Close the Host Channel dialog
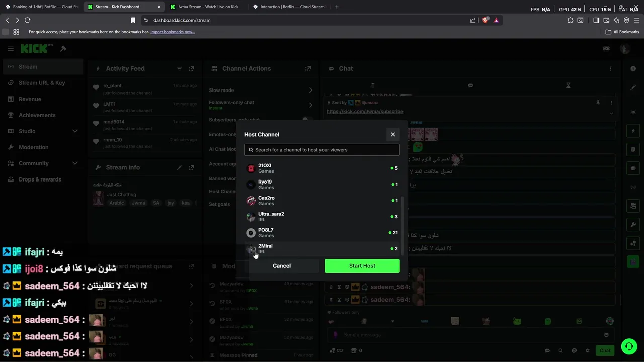The image size is (644, 362). coord(393,134)
